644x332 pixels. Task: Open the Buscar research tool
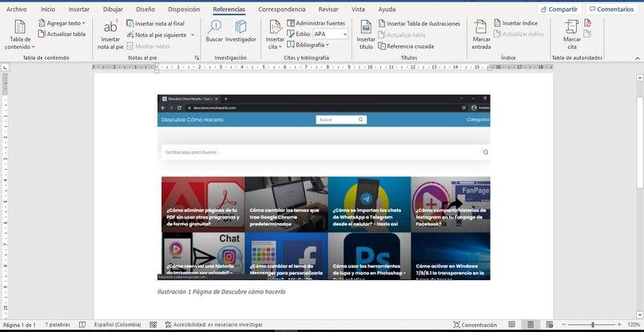(x=214, y=31)
